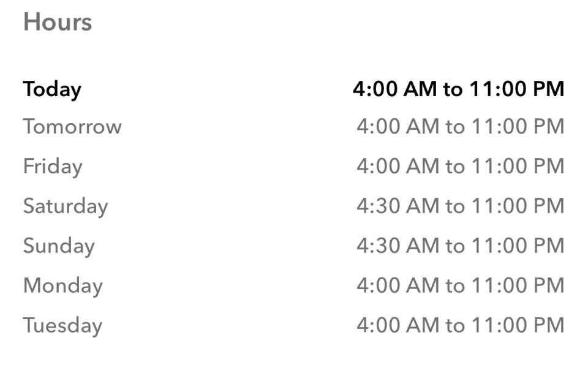Select the Tomorrow label

[72, 126]
